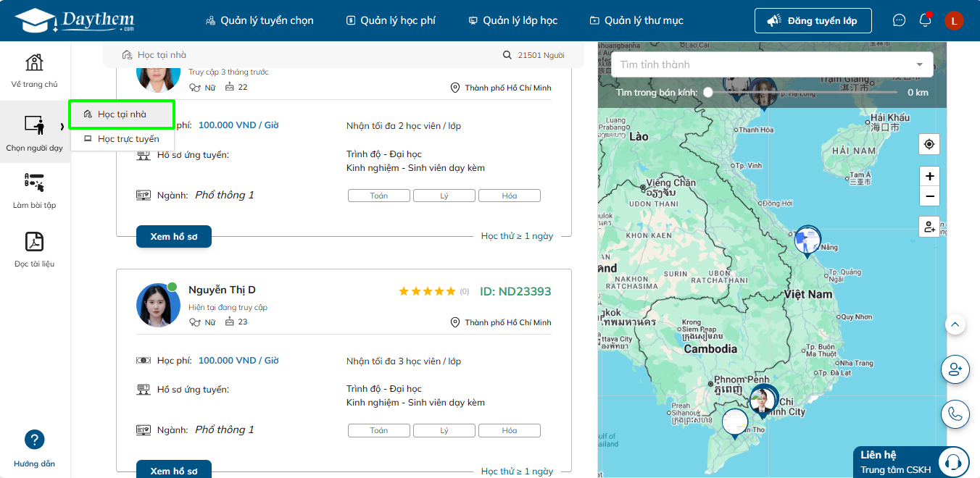Open Quản lý học phí menu
980x478 pixels.
391,20
